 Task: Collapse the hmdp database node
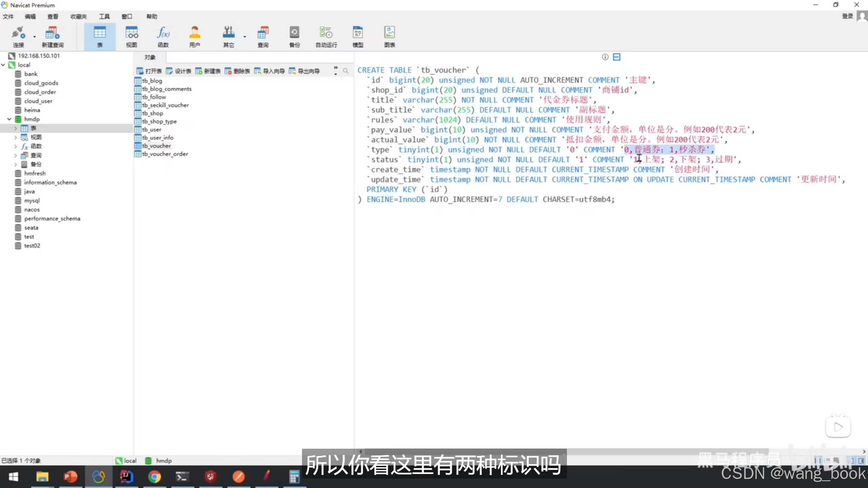pos(9,119)
